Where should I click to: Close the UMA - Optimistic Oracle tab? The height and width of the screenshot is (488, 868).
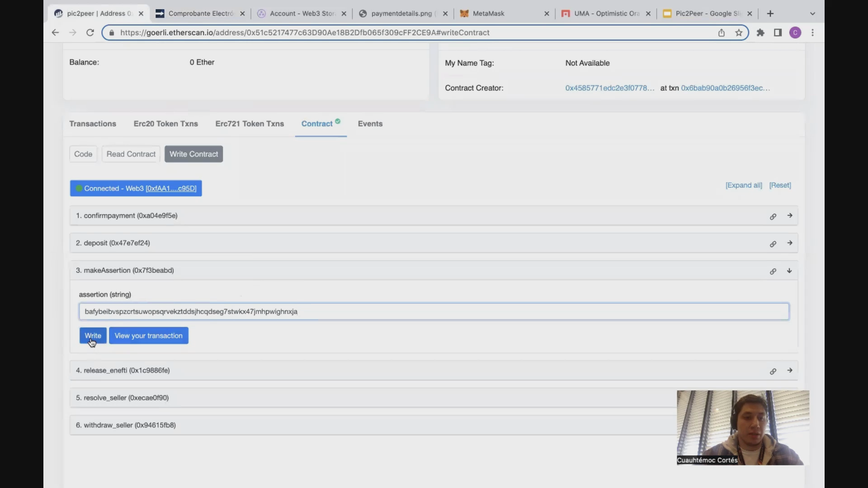[648, 14]
